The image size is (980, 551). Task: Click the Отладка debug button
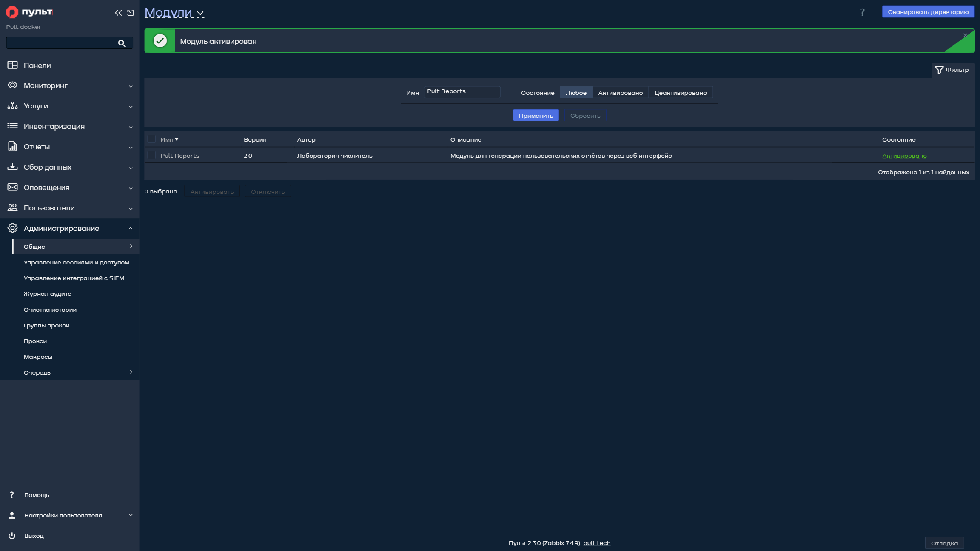tap(944, 543)
